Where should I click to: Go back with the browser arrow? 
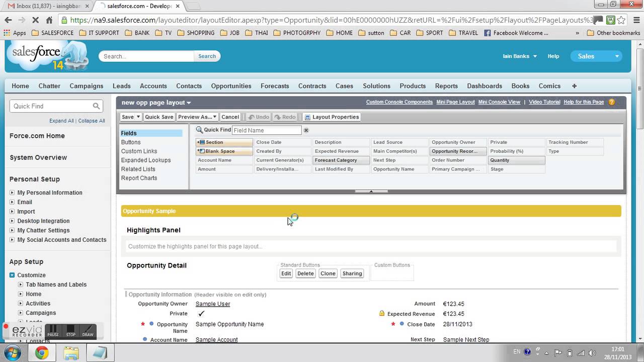8,20
